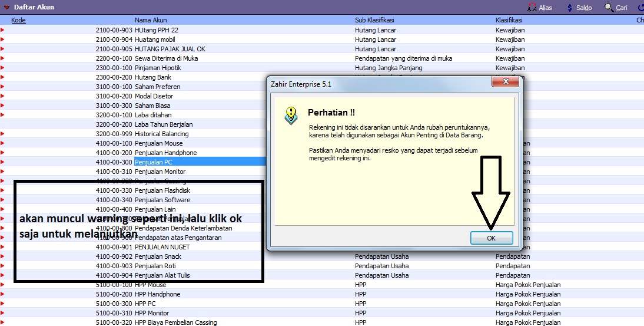
Task: Sort accounts by the Kode column header
Action: pos(18,20)
